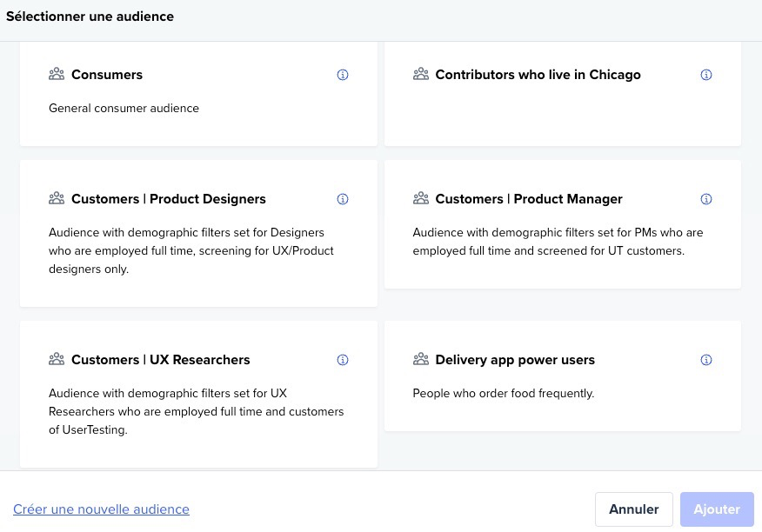
Task: Click the Ajouter button
Action: 717,509
